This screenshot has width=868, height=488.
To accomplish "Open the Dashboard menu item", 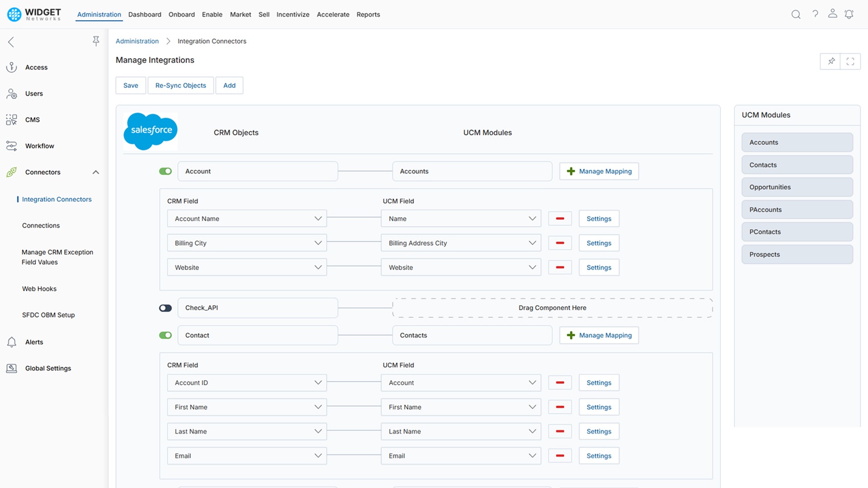I will [x=145, y=14].
